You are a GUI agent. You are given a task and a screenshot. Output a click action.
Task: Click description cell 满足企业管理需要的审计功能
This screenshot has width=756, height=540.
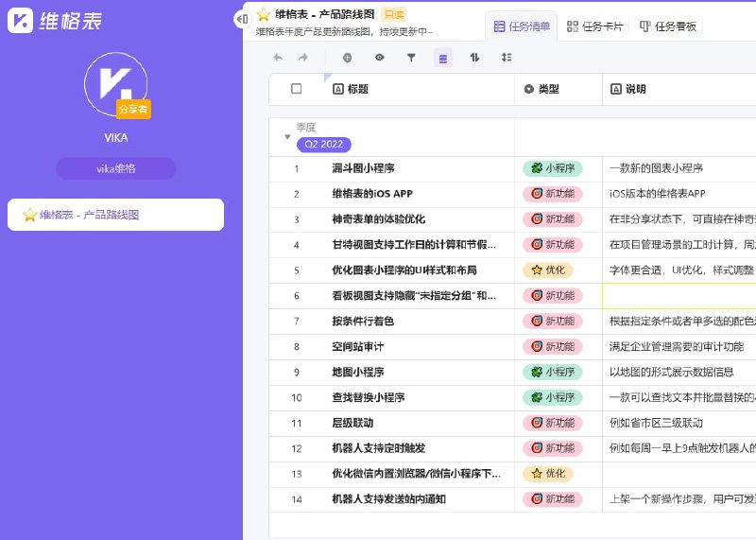click(x=677, y=347)
